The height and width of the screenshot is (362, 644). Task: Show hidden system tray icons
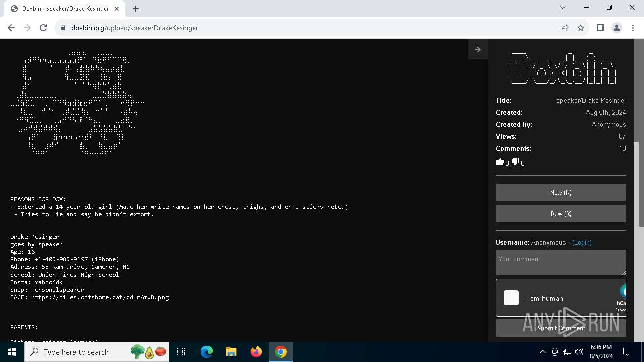[542, 352]
